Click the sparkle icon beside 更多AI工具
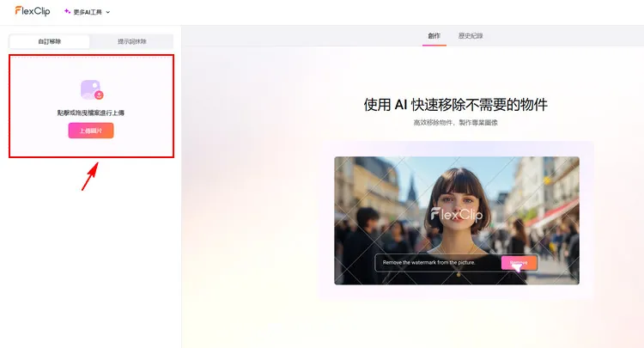The image size is (644, 348). point(68,12)
